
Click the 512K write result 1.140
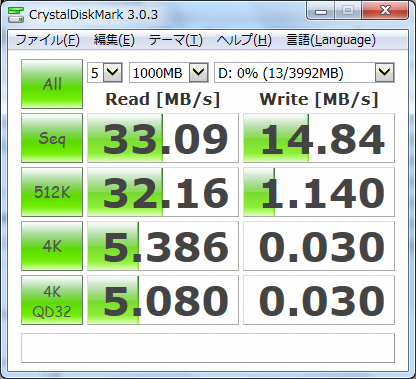click(319, 192)
